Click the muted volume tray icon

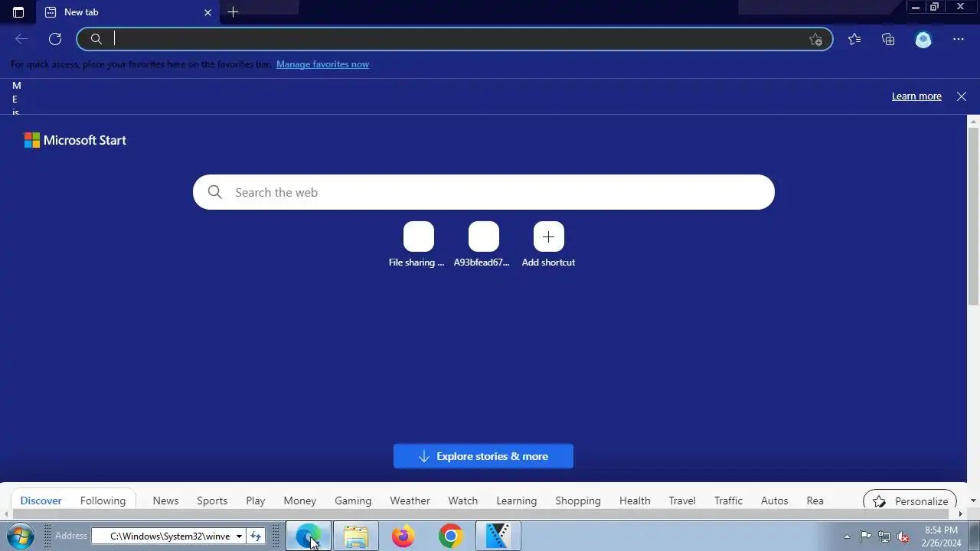pyautogui.click(x=903, y=536)
